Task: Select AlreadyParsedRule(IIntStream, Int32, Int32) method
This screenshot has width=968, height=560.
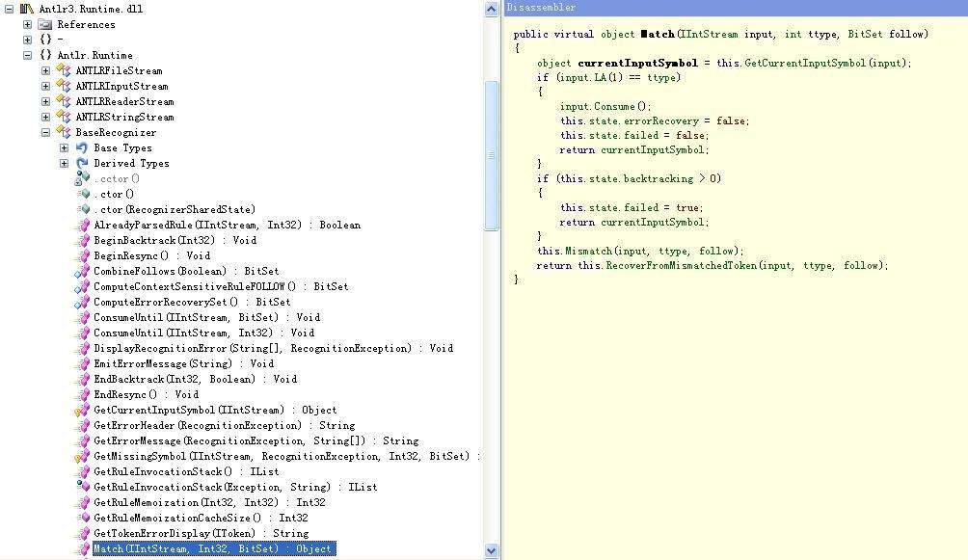Action: tap(228, 225)
